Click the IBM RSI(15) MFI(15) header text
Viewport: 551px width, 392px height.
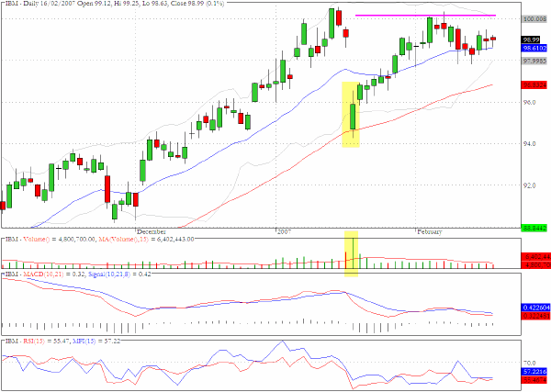point(62,341)
